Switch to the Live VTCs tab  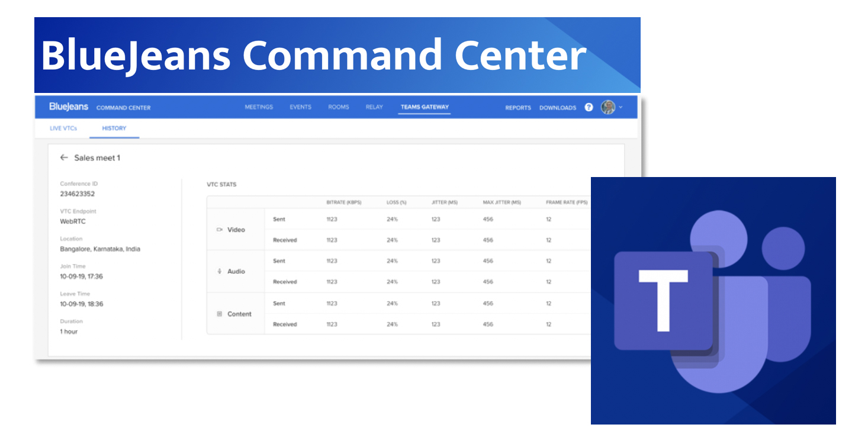pos(63,128)
